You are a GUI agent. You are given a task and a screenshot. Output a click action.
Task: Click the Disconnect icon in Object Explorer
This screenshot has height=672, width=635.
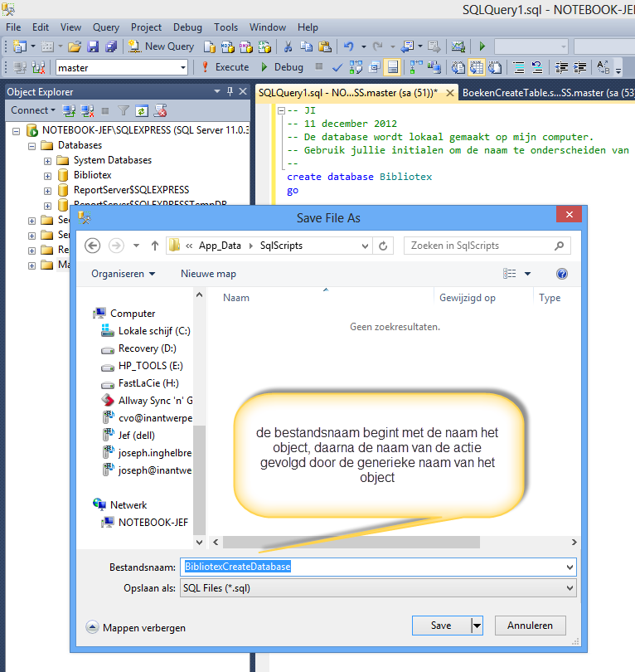coord(87,111)
